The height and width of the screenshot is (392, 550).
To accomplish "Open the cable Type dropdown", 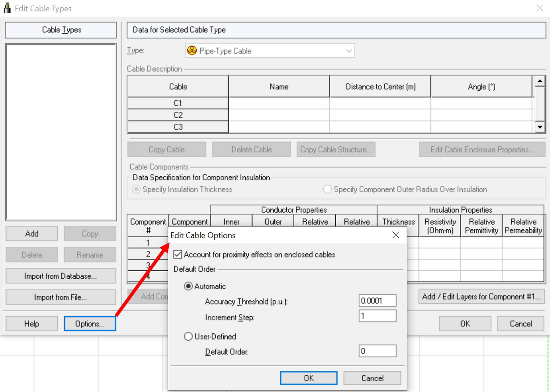I will tap(349, 51).
